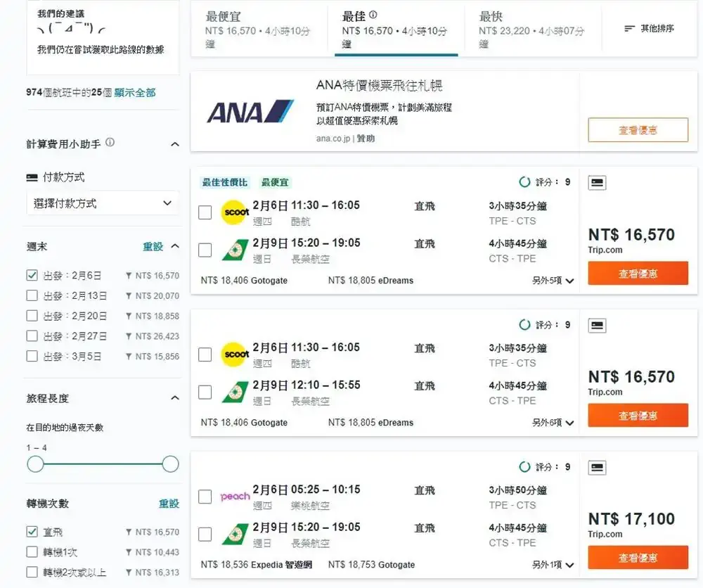Viewport: 703px width, 588px height.
Task: Expand 另外1項 more offers
Action: [553, 565]
